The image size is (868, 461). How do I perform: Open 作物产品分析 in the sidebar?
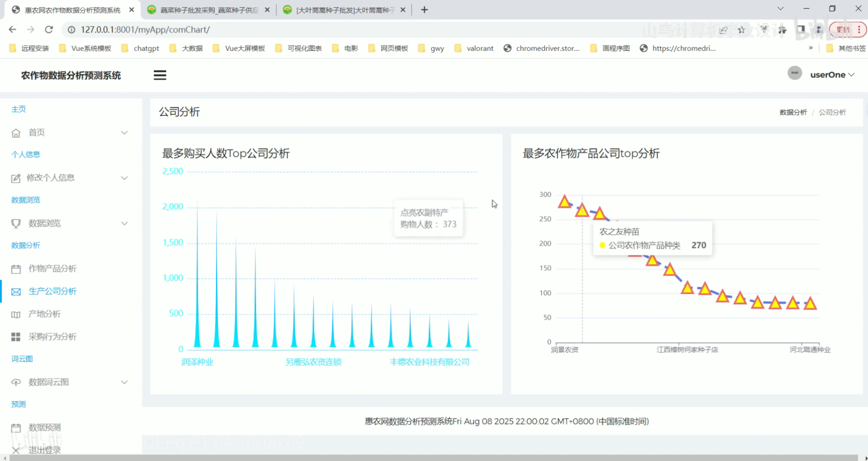52,268
